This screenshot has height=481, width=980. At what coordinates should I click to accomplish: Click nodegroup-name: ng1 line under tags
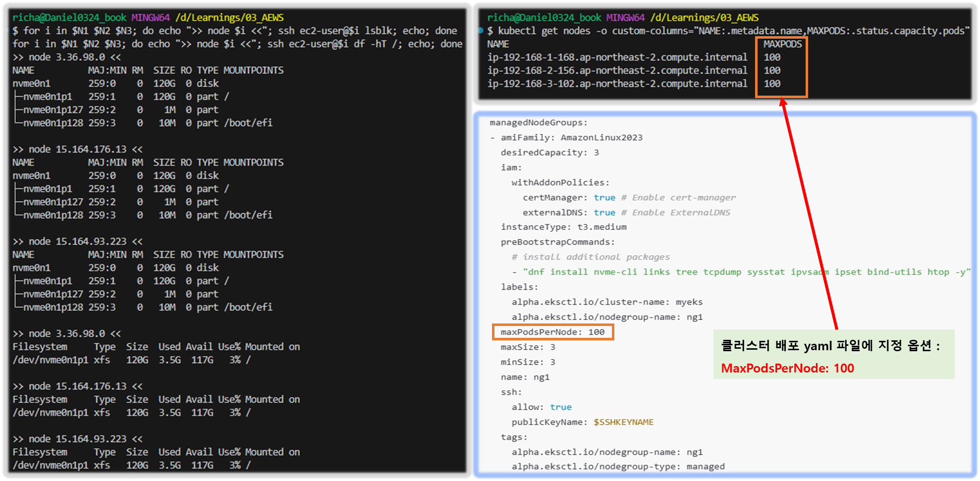point(607,452)
